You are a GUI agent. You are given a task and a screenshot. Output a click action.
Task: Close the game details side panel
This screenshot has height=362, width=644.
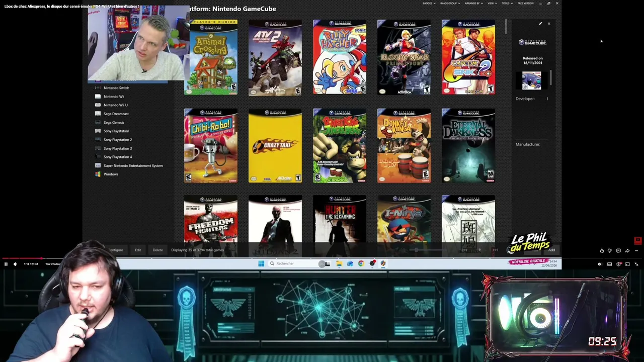click(549, 24)
